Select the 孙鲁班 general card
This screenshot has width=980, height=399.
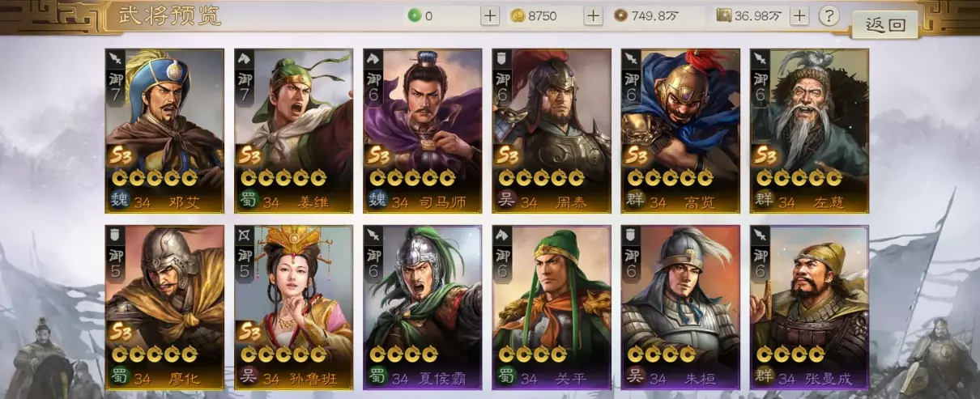293,308
